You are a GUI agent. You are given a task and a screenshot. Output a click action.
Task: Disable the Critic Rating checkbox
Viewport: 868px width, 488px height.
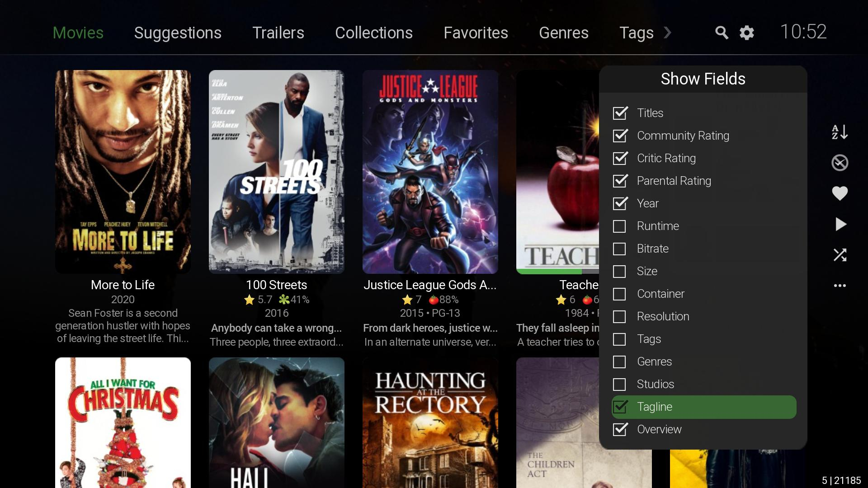pos(620,158)
